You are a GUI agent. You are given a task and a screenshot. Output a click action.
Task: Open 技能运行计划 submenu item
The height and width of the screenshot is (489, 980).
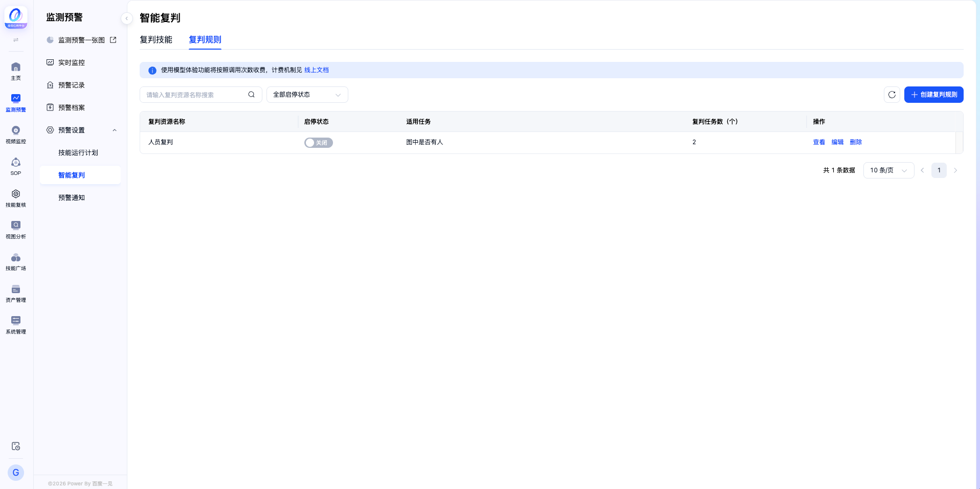coord(81,152)
